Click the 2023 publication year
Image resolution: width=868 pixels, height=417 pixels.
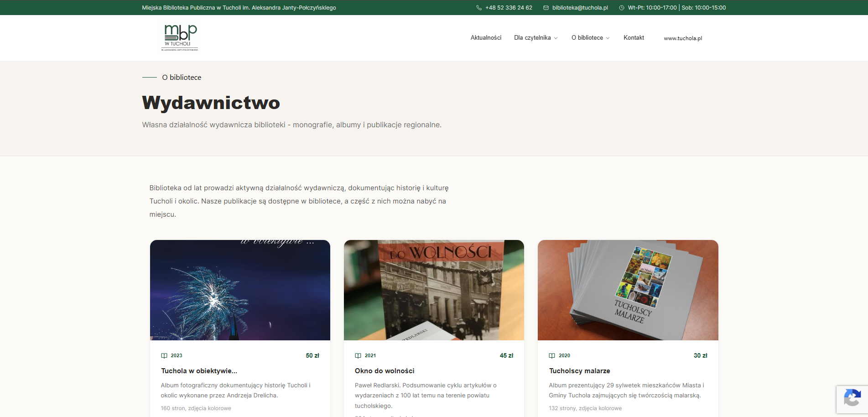click(177, 356)
